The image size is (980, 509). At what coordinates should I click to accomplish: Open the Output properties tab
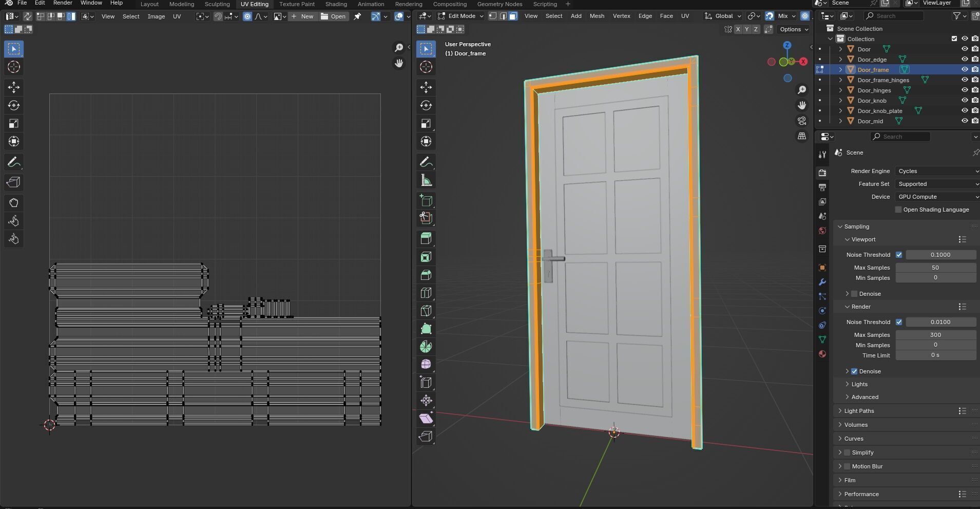822,187
